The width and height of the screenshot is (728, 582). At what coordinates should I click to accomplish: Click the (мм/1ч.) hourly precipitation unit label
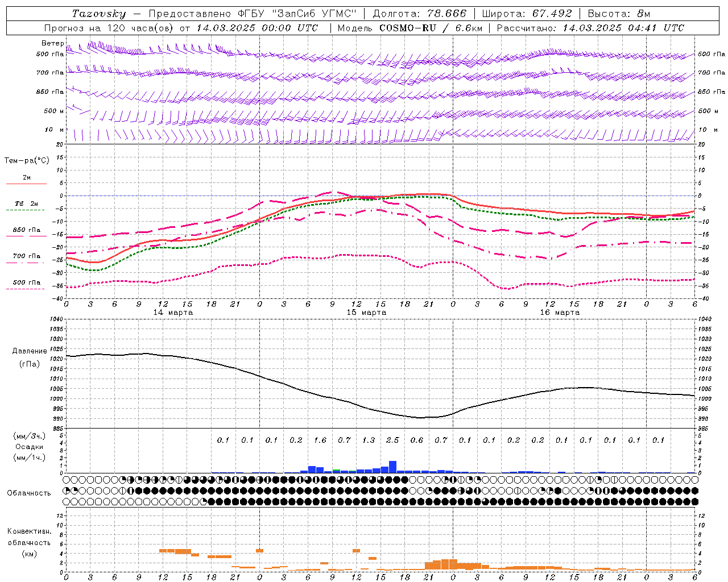pyautogui.click(x=30, y=458)
